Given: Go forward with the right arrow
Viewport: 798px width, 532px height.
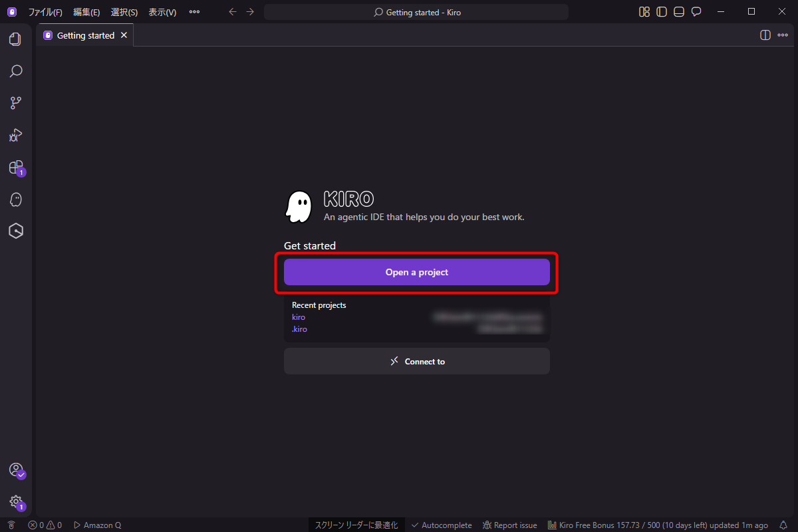Looking at the screenshot, I should pos(250,12).
